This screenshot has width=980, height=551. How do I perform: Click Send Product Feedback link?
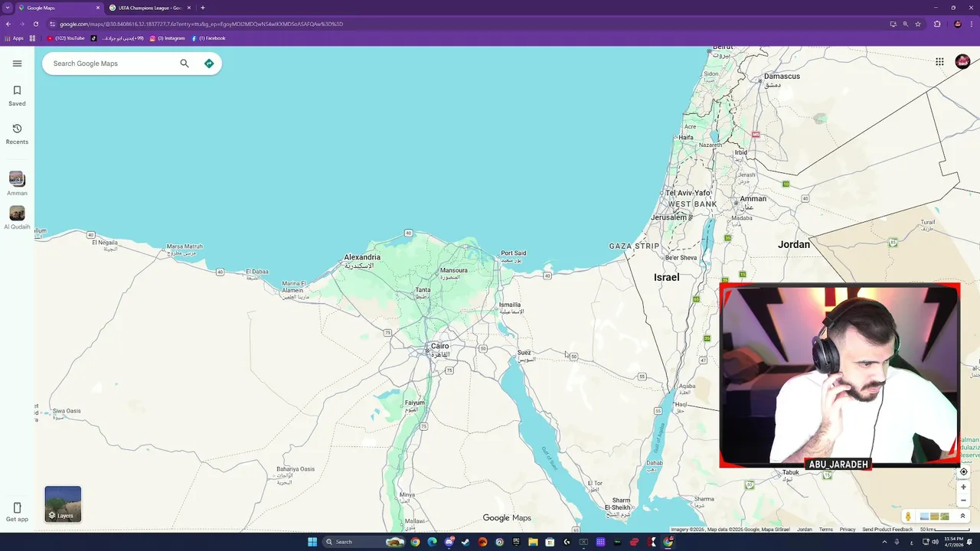[887, 530]
